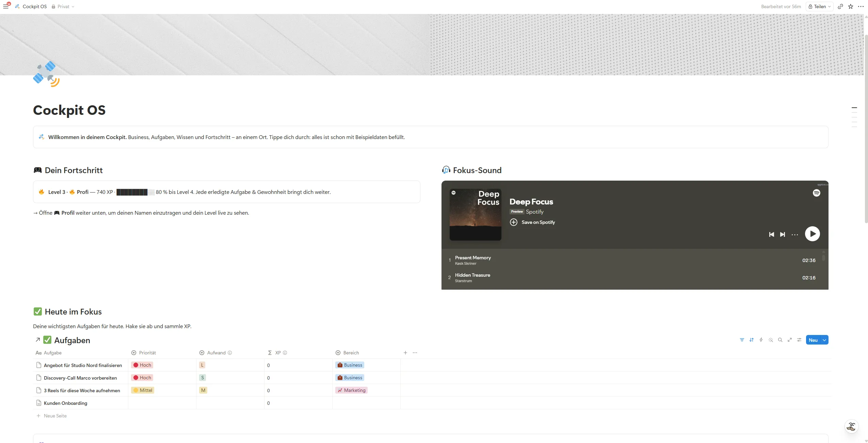Click the Neu button
This screenshot has height=443, width=868.
point(813,340)
